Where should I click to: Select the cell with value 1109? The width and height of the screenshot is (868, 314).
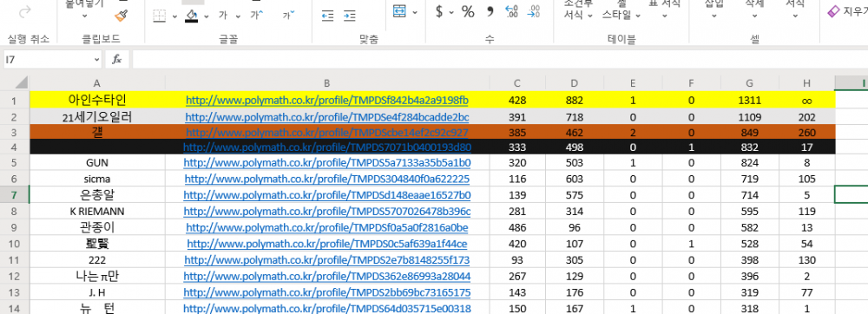pos(750,117)
